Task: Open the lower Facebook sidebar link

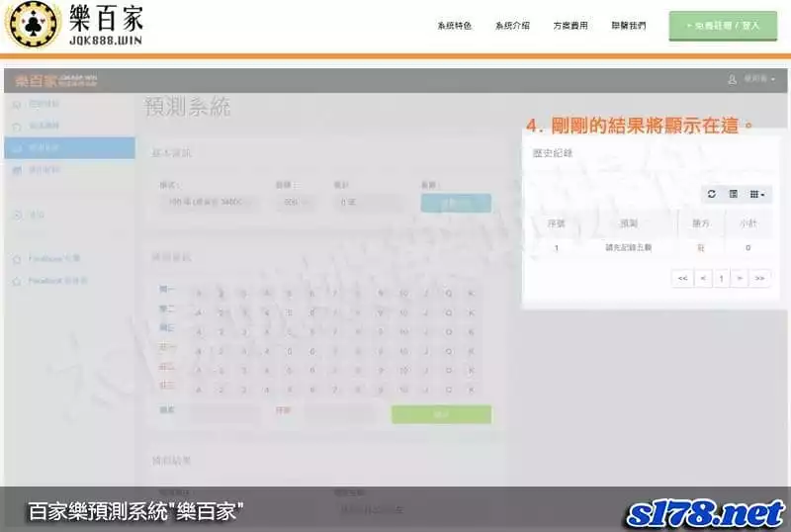Action: [57, 281]
